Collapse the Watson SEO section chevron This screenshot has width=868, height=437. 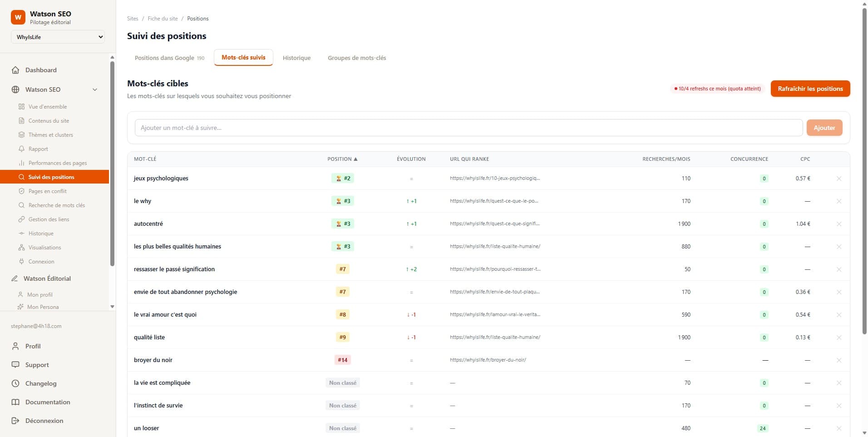coord(95,89)
